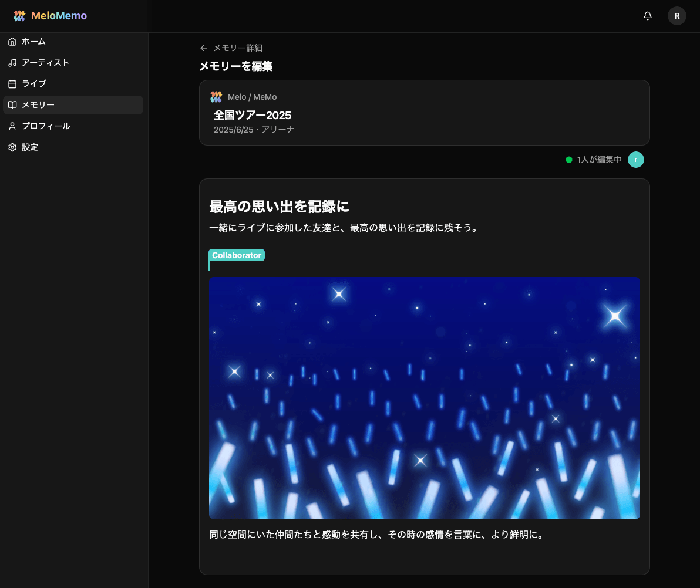Click the glow stick concert photo
700x588 pixels.
[x=424, y=398]
